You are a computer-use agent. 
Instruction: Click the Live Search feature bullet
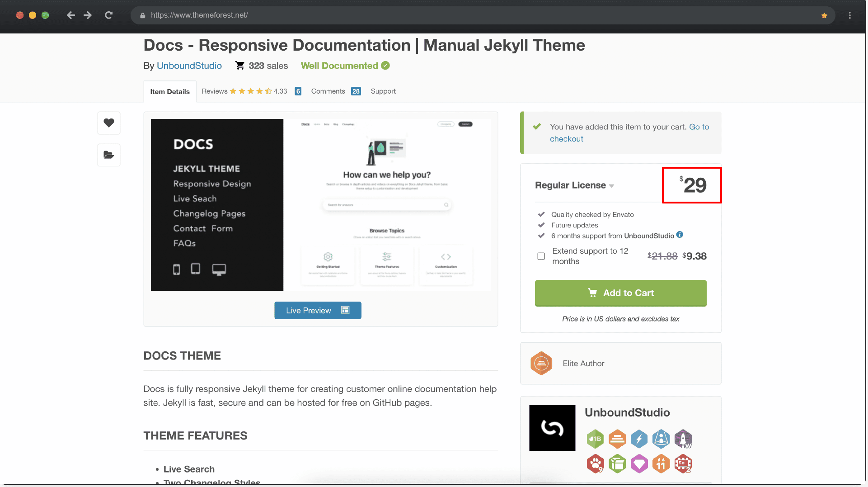pos(189,469)
